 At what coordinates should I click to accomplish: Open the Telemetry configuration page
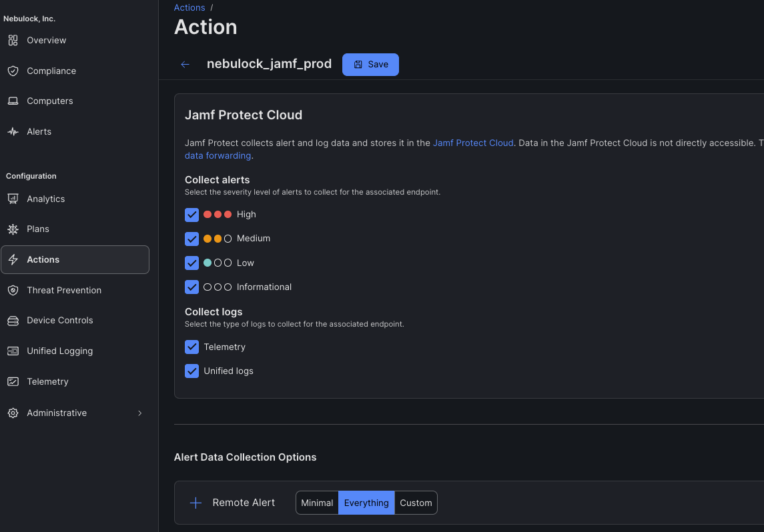click(47, 382)
